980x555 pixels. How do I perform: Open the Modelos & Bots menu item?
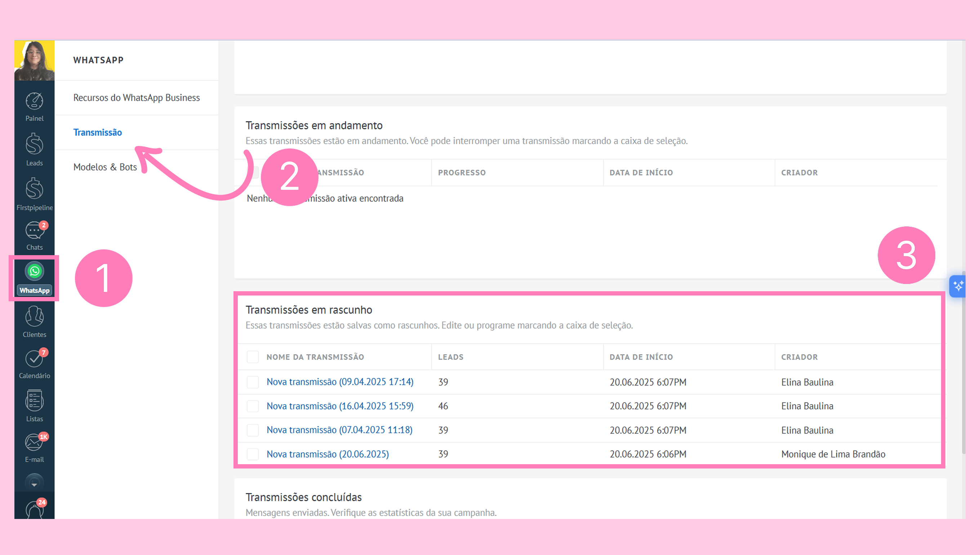pos(105,167)
